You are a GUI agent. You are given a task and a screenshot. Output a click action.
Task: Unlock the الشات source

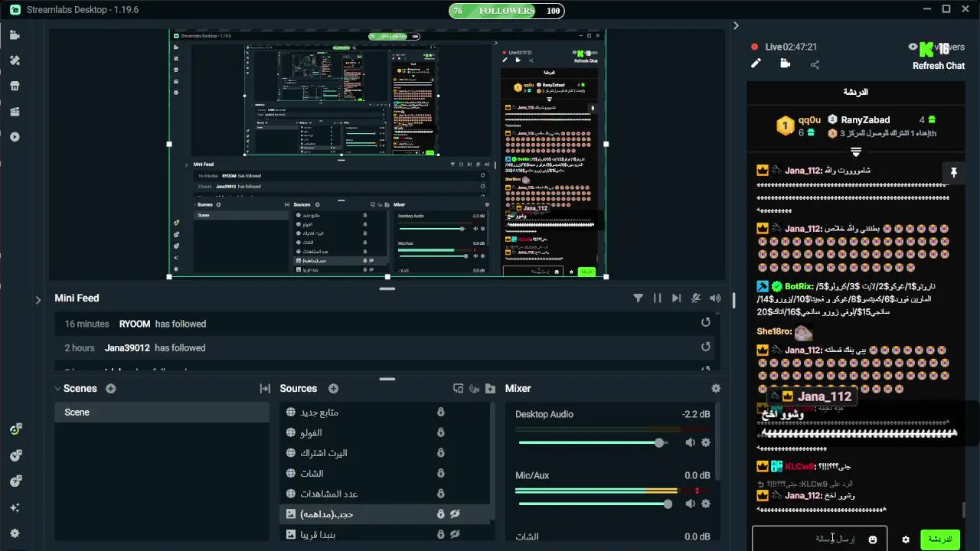point(441,474)
